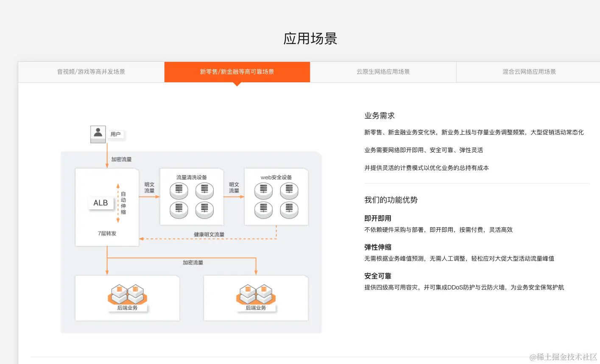Select the ALB component in the diagram
The width and height of the screenshot is (600, 364).
pyautogui.click(x=100, y=203)
